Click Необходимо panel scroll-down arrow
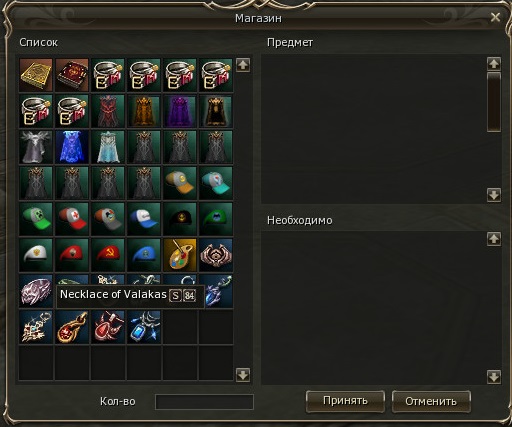The width and height of the screenshot is (512, 427). point(494,377)
